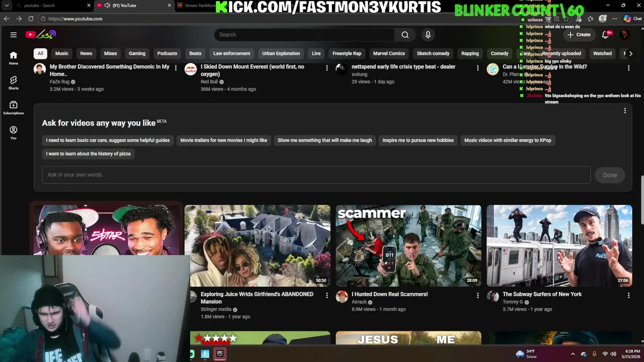Open Shorts in the sidebar

click(x=14, y=83)
